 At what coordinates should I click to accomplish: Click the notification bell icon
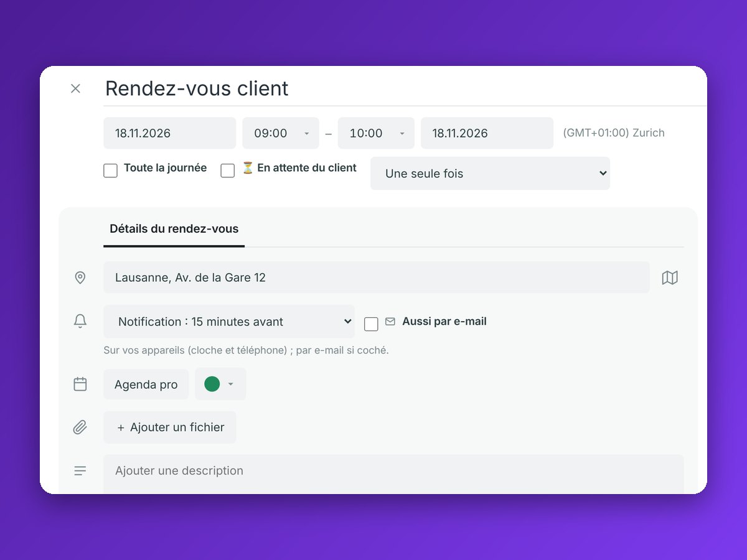pyautogui.click(x=80, y=321)
